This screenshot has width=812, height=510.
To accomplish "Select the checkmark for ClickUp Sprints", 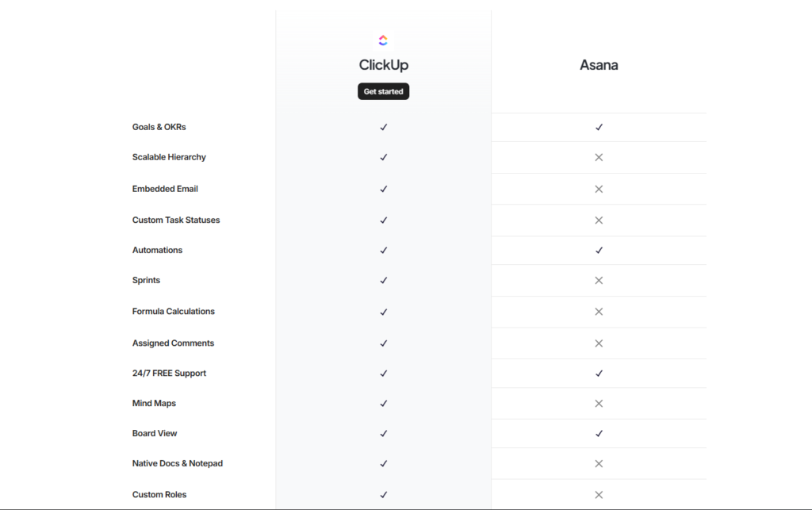I will coord(383,280).
